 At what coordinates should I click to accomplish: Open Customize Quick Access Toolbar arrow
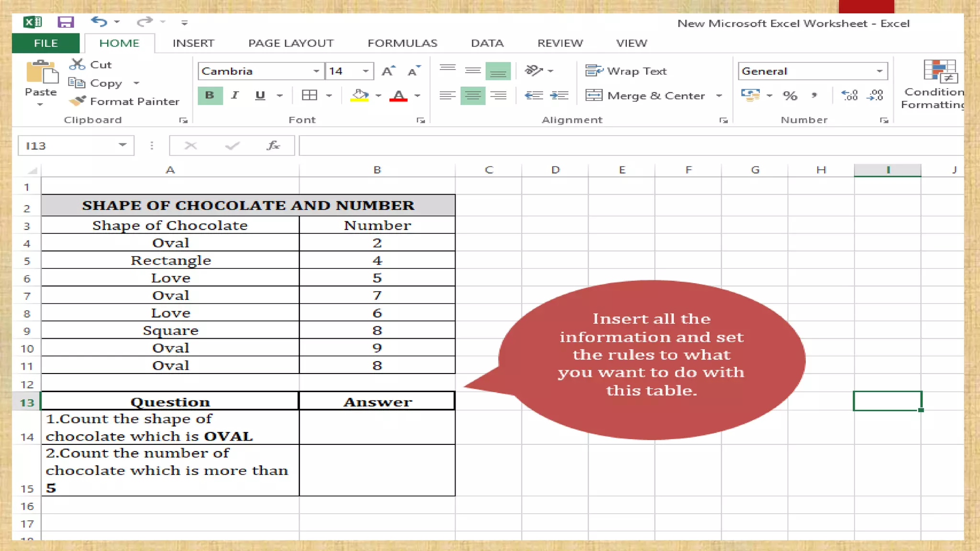tap(184, 22)
